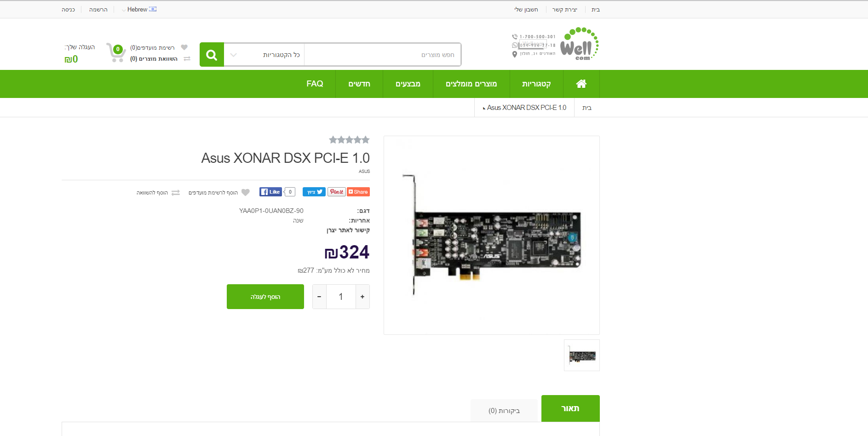Screen dimensions: 868x436
Task: Click the home icon in green navbar
Action: pos(581,84)
